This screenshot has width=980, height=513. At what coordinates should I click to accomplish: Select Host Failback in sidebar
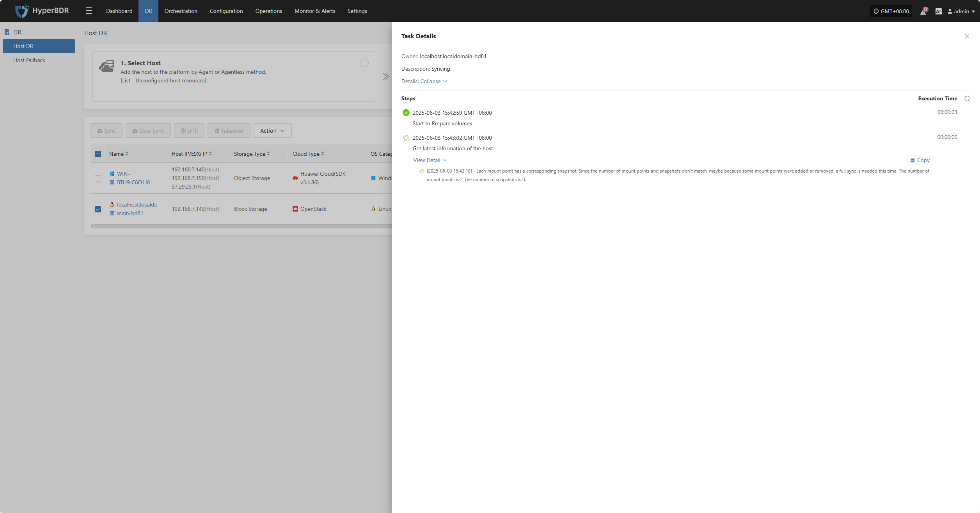click(x=39, y=60)
